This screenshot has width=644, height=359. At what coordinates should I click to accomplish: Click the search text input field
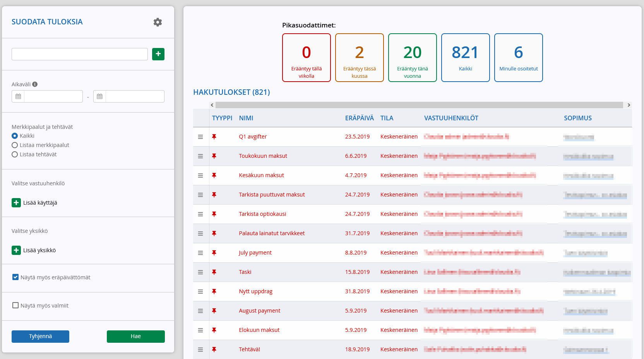[x=80, y=54]
